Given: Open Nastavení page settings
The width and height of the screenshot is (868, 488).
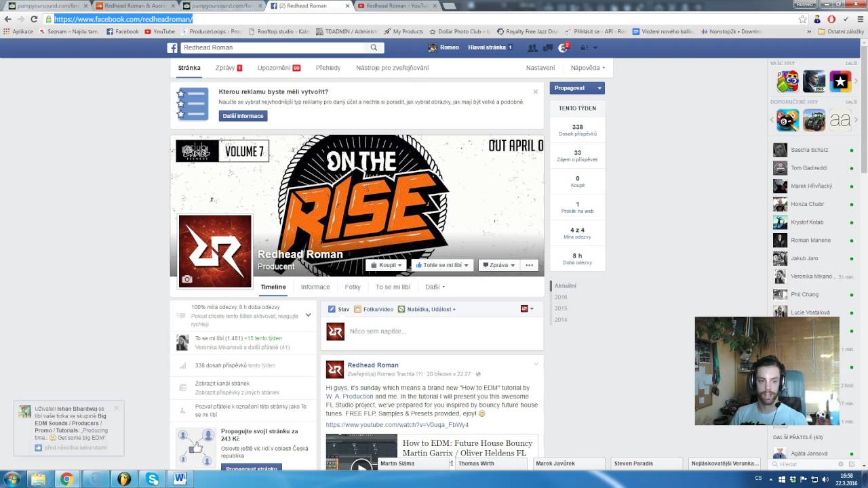Looking at the screenshot, I should [540, 68].
